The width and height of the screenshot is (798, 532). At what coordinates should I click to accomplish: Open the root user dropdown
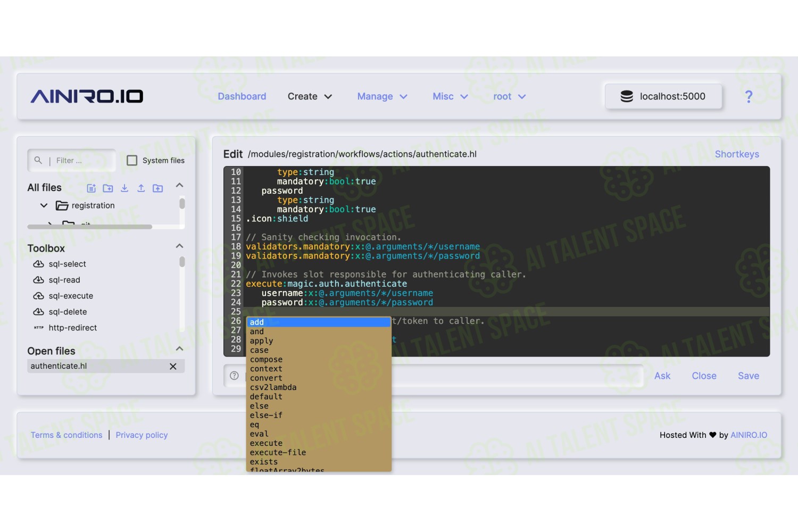pos(509,96)
